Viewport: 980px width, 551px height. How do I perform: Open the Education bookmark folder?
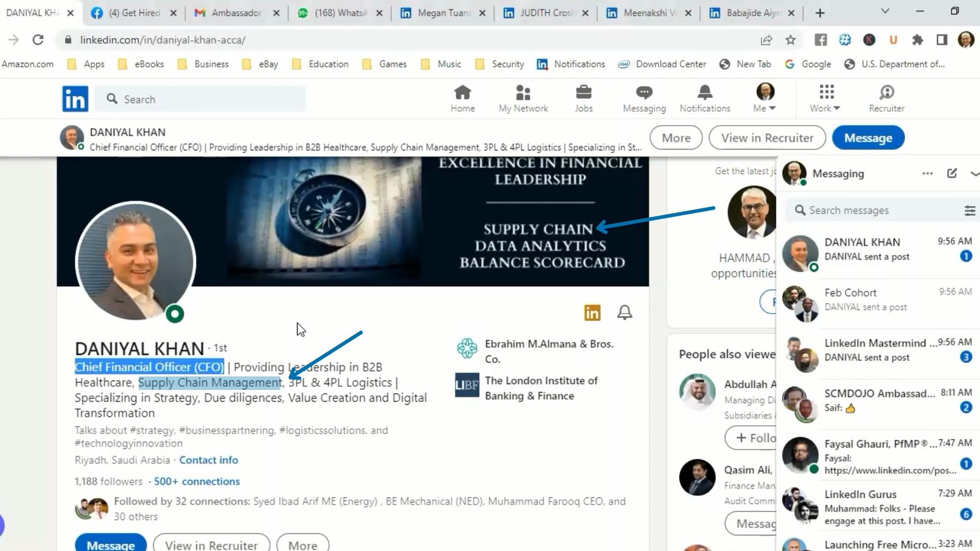[320, 64]
